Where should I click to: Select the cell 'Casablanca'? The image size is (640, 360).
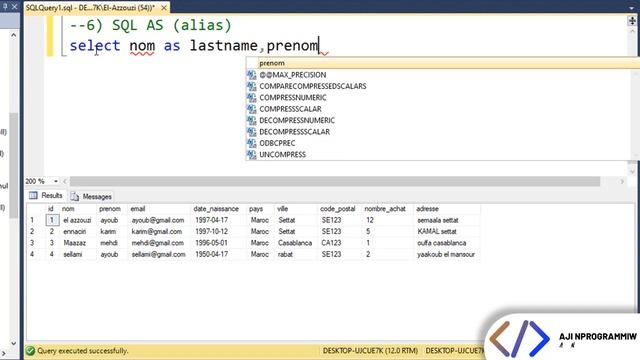(x=295, y=243)
